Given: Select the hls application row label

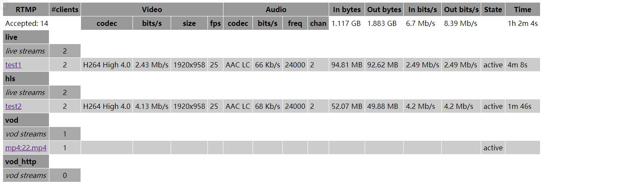Looking at the screenshot, I should (10, 79).
